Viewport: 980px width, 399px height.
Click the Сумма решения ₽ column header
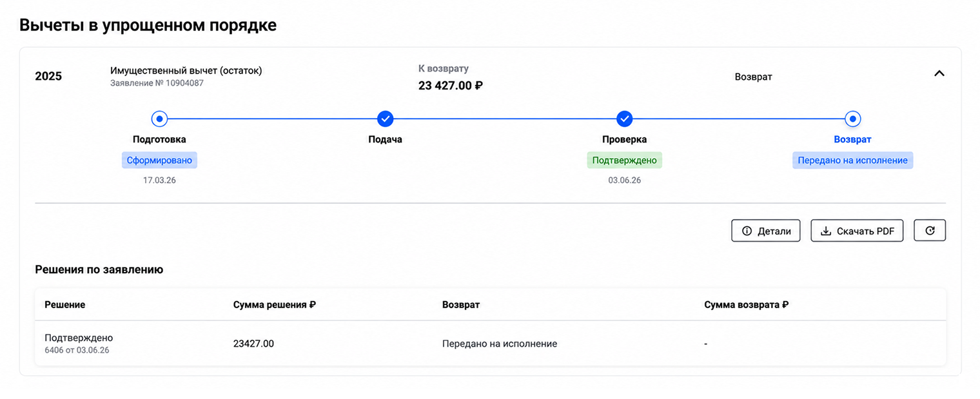coord(275,304)
